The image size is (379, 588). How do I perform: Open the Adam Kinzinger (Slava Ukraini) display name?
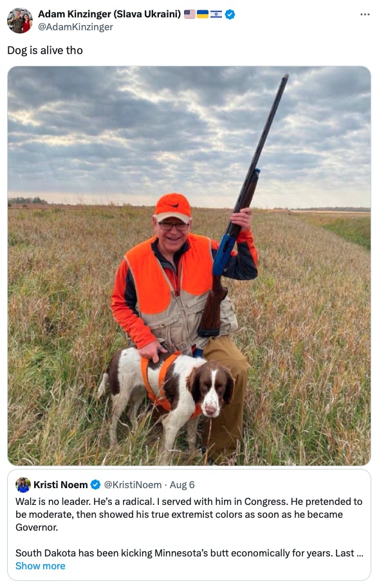coord(109,14)
